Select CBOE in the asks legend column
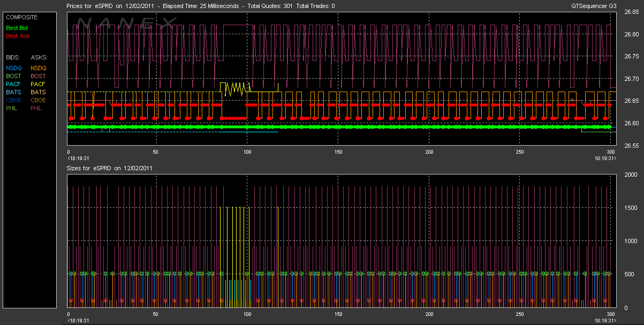The width and height of the screenshot is (644, 325). 39,100
